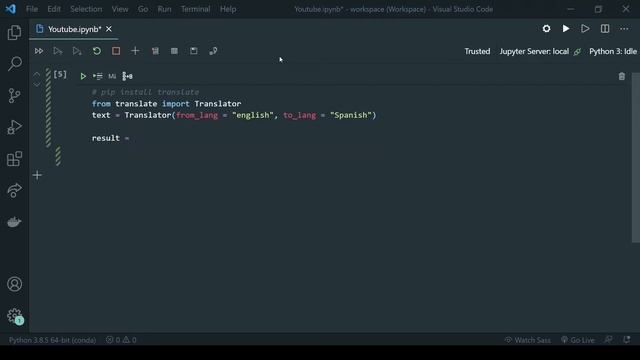This screenshot has width=640, height=360.
Task: Click the "Spanish" string in code
Action: tap(351, 115)
